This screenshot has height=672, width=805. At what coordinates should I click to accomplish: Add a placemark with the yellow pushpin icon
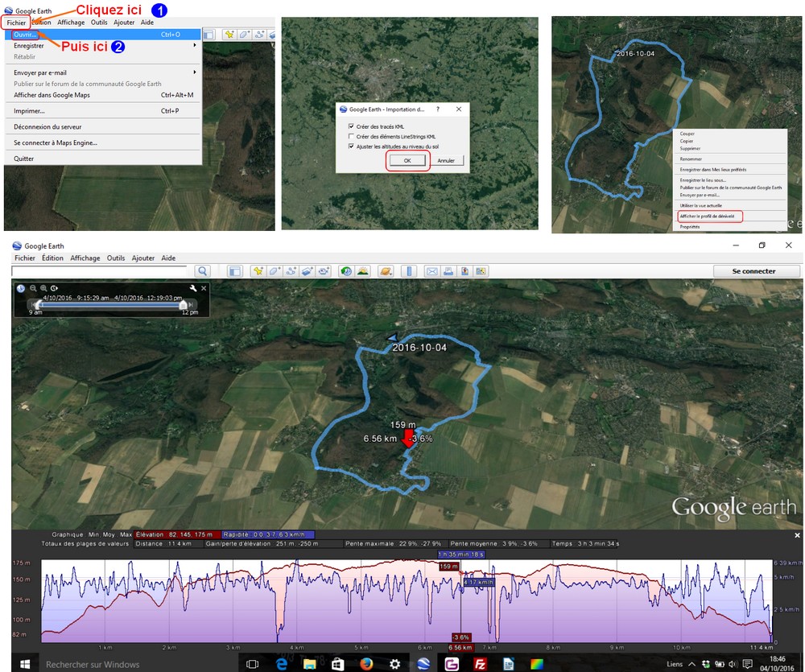pos(258,271)
